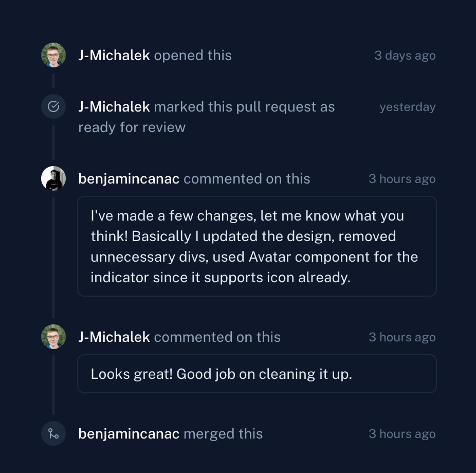Select benjamincanac on the merged this event
476x473 pixels.
(x=129, y=434)
